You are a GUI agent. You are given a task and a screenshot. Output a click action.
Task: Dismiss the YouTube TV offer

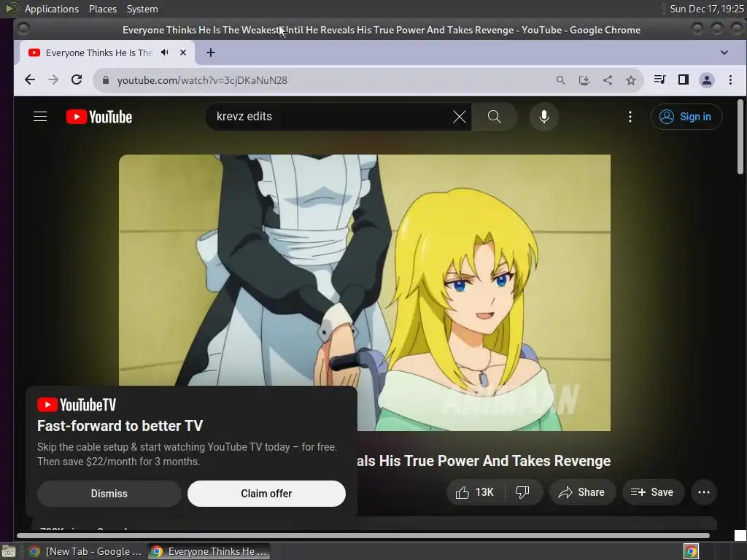coord(109,494)
